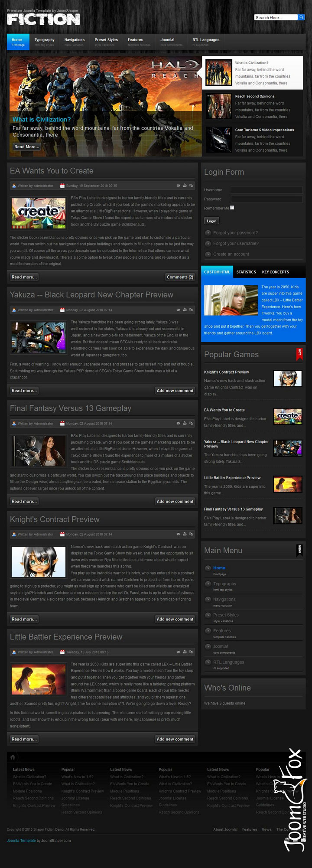The width and height of the screenshot is (312, 868).
Task: Switch to the Statistics tab
Action: (246, 272)
